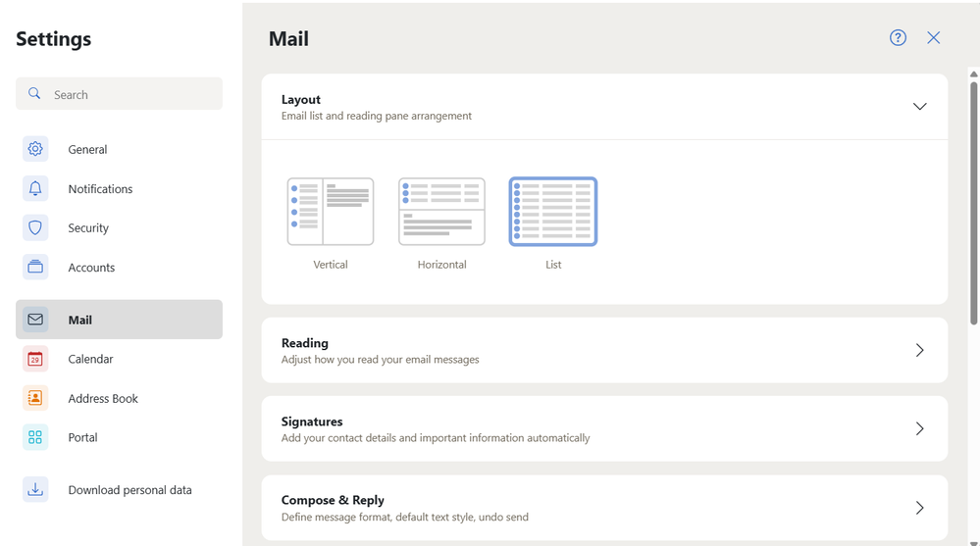Select the Vertical layout option
Screen dimensions: 980x546
331,212
